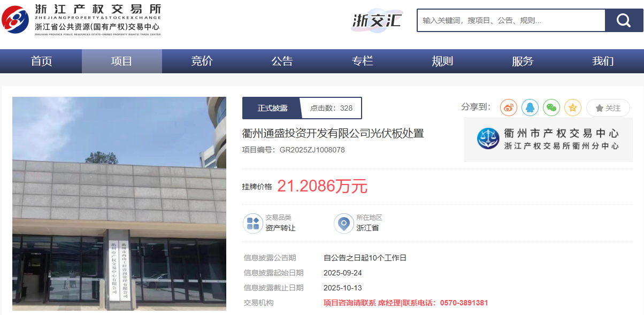The height and width of the screenshot is (315, 644).
Task: Share via the QQ penguin icon
Action: coord(530,107)
